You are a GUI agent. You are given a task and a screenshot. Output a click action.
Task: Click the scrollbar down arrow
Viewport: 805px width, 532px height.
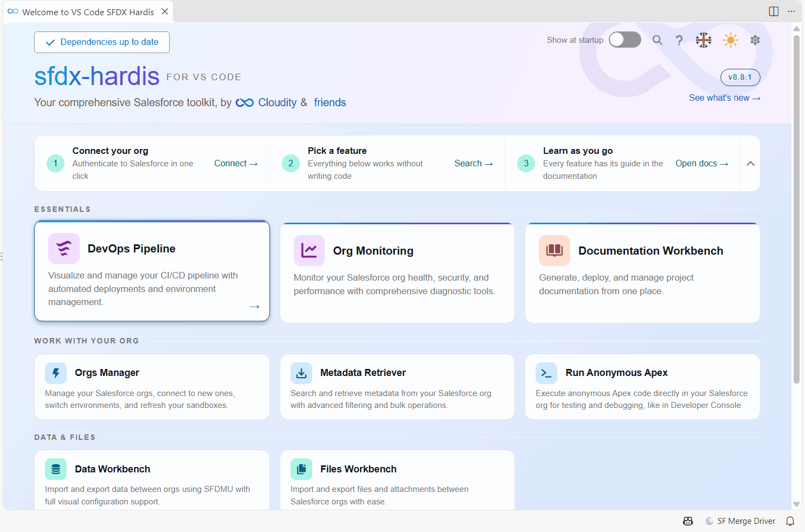[x=796, y=504]
